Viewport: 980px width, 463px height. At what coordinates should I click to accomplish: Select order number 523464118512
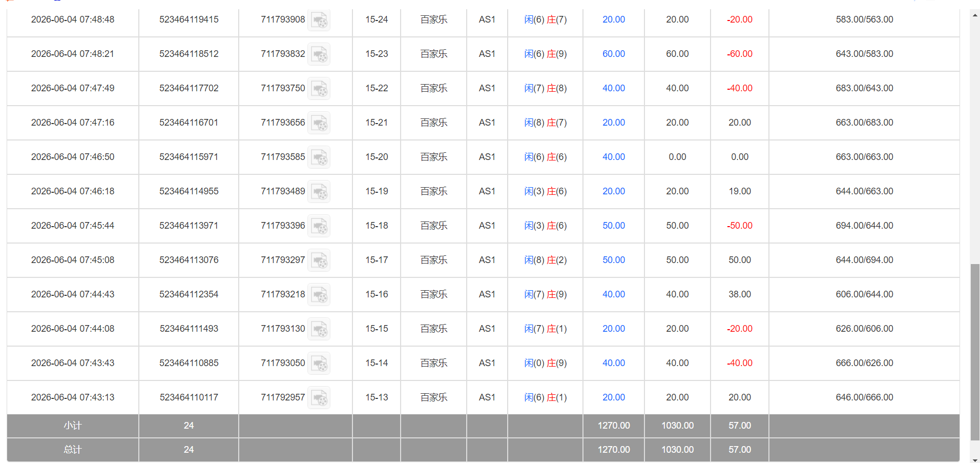(x=189, y=54)
